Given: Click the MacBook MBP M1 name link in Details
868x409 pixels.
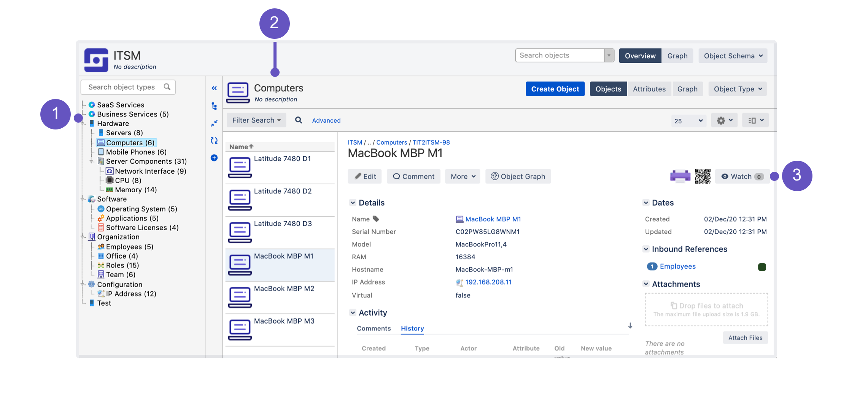Looking at the screenshot, I should 493,219.
